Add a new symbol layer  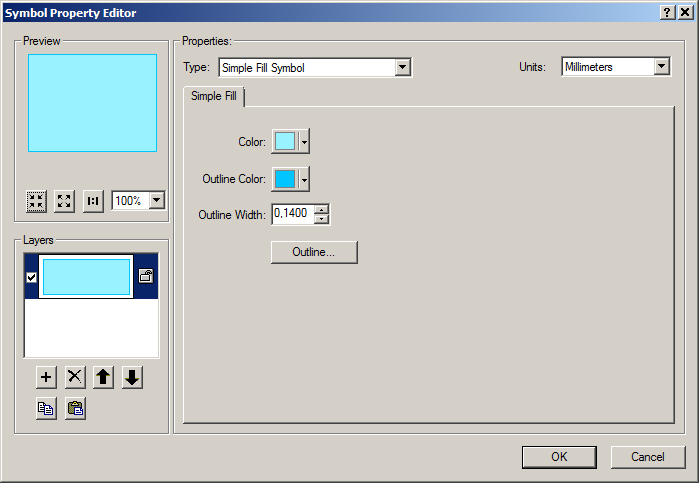coord(46,377)
